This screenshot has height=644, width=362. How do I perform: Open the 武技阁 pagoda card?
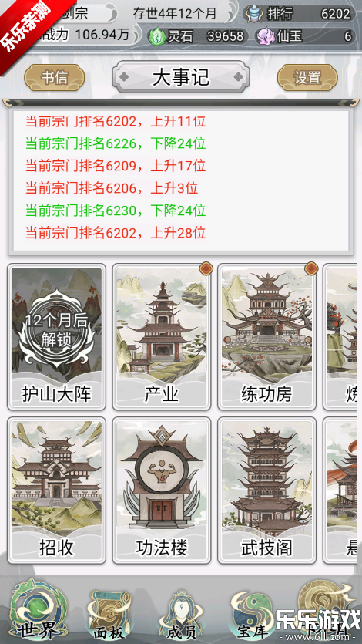pyautogui.click(x=267, y=491)
